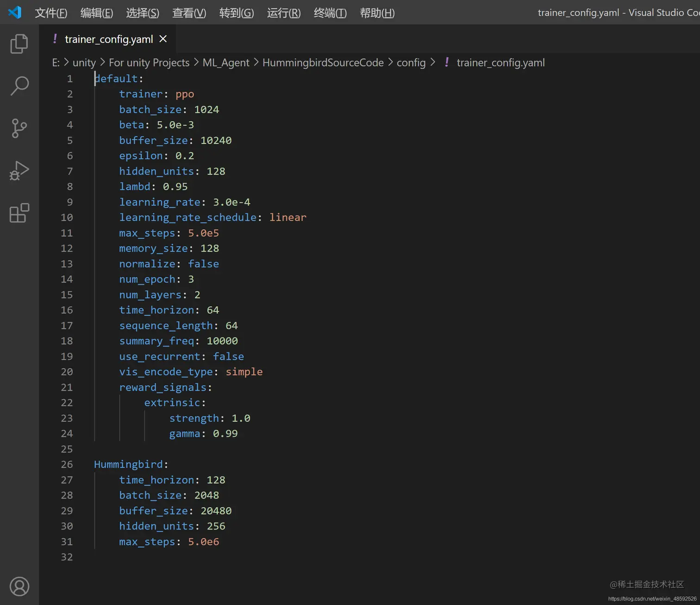Click the 'epsilon' key on line 6
The height and width of the screenshot is (605, 700).
coord(141,156)
